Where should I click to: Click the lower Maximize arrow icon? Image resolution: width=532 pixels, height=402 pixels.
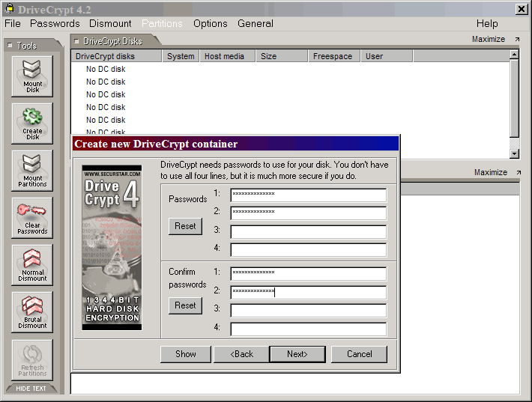pyautogui.click(x=519, y=172)
